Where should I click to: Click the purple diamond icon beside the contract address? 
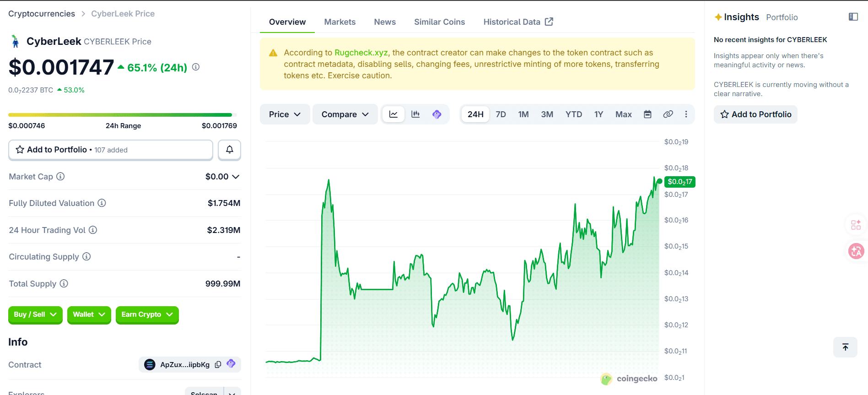click(231, 364)
